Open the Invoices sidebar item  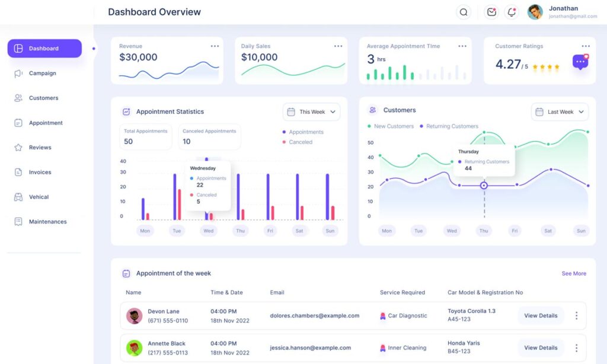click(40, 172)
